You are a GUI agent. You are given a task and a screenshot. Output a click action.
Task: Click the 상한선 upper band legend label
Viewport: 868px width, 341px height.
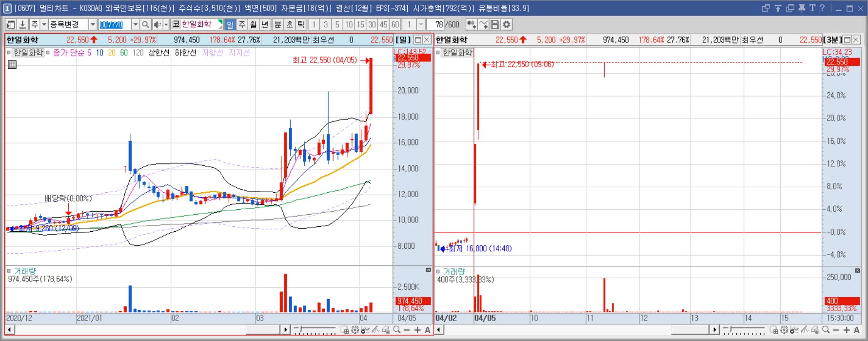point(159,53)
